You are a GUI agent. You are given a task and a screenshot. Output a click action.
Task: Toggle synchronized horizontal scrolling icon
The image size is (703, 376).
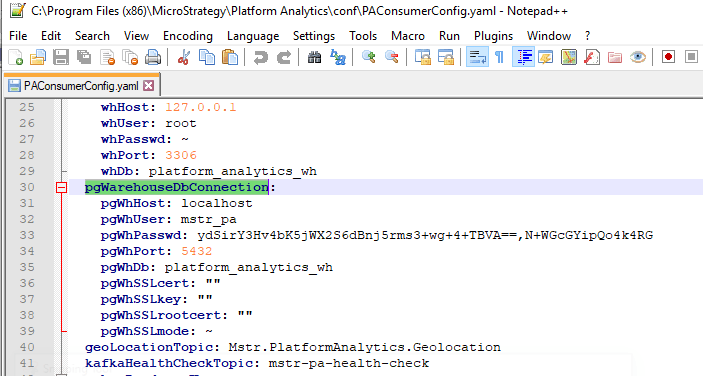(x=446, y=57)
